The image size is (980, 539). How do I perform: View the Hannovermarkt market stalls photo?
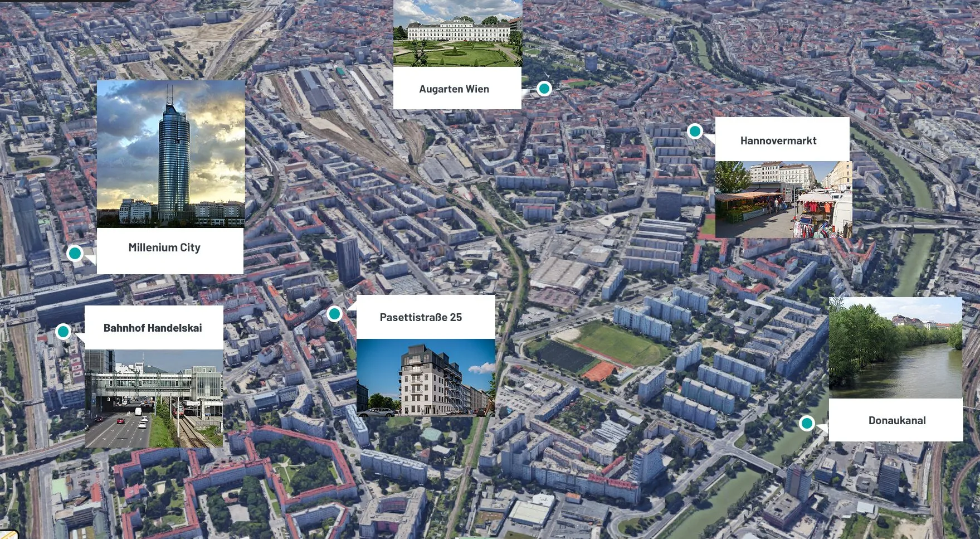(783, 200)
